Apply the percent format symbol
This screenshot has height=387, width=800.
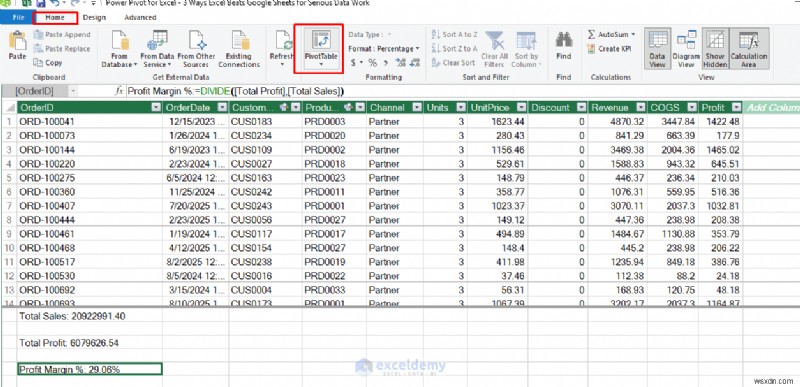point(373,63)
